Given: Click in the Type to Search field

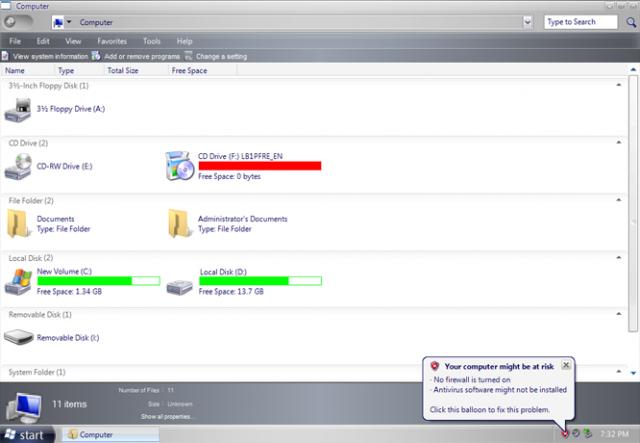Looking at the screenshot, I should 580,22.
